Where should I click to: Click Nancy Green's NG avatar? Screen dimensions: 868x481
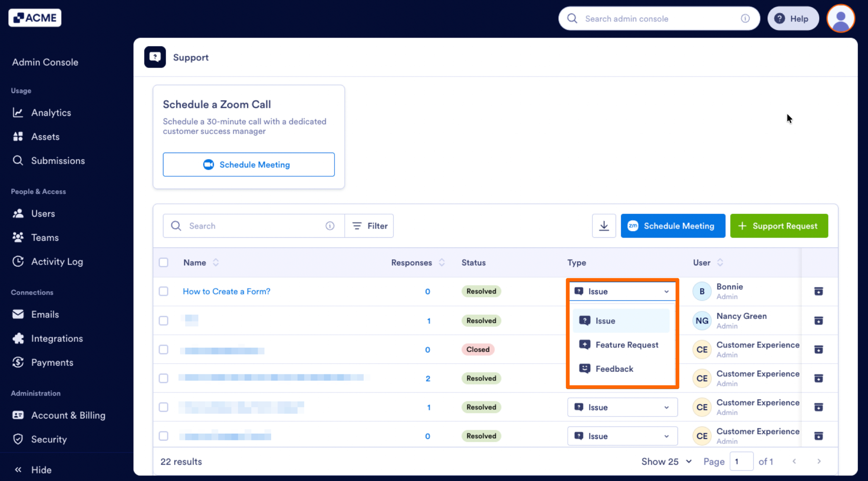[702, 321]
